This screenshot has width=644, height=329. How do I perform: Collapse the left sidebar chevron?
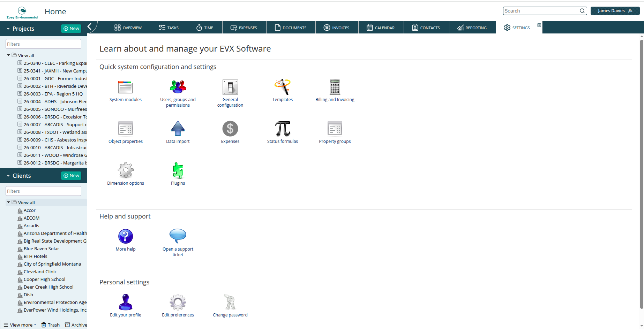90,26
